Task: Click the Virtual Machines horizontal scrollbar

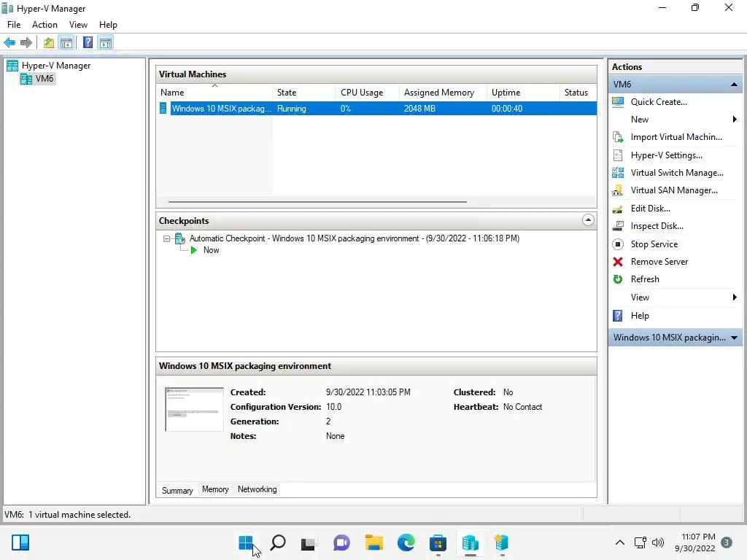Action: tap(317, 202)
